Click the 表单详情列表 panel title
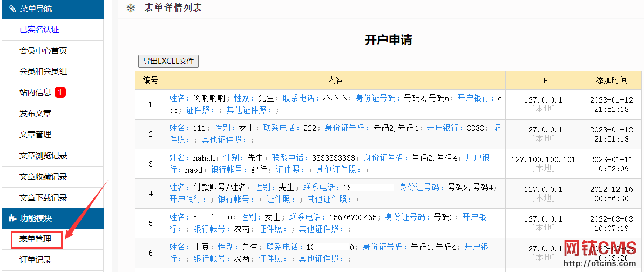Image resolution: width=644 pixels, height=272 pixels. pyautogui.click(x=173, y=8)
